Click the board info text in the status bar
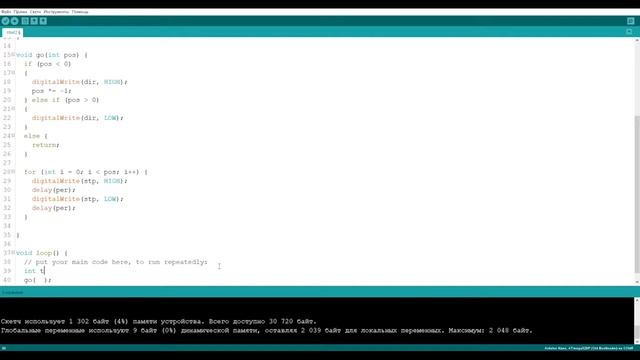The height and width of the screenshot is (360, 640). pyautogui.click(x=589, y=348)
